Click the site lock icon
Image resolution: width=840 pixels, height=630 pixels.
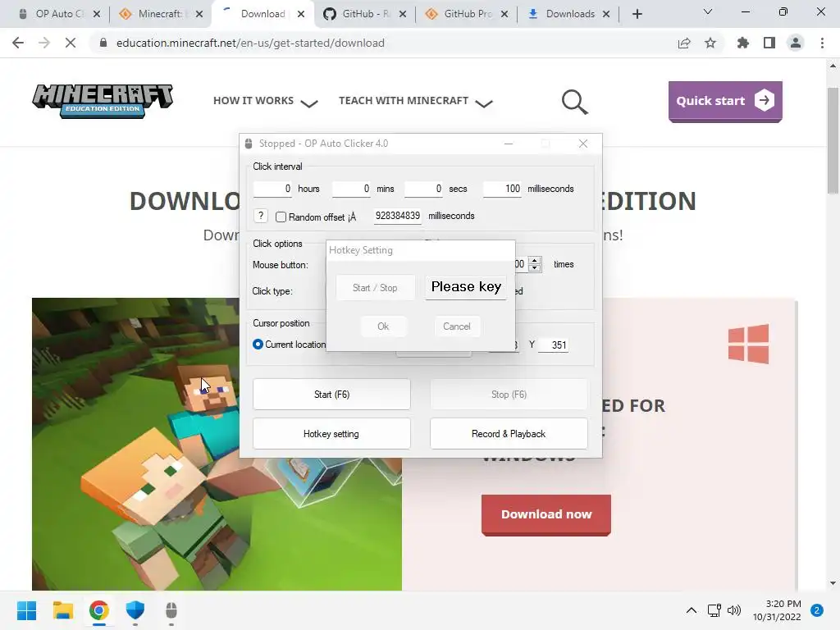tap(103, 43)
